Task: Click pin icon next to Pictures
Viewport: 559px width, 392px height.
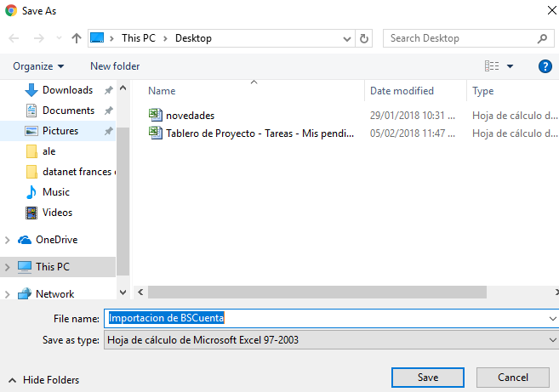Action: pyautogui.click(x=108, y=131)
